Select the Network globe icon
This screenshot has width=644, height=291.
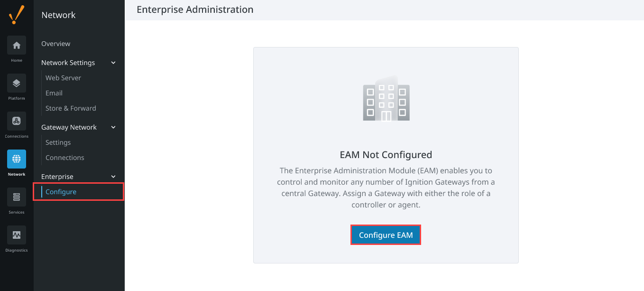point(17,159)
